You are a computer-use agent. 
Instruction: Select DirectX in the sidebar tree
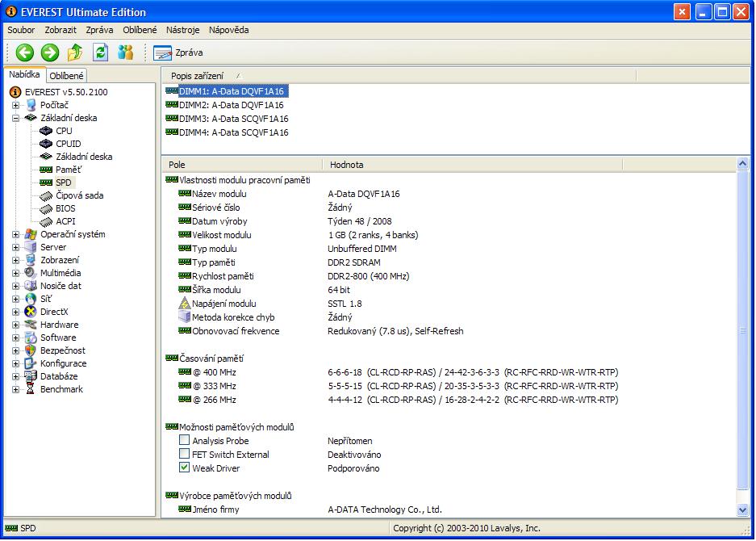[x=54, y=312]
